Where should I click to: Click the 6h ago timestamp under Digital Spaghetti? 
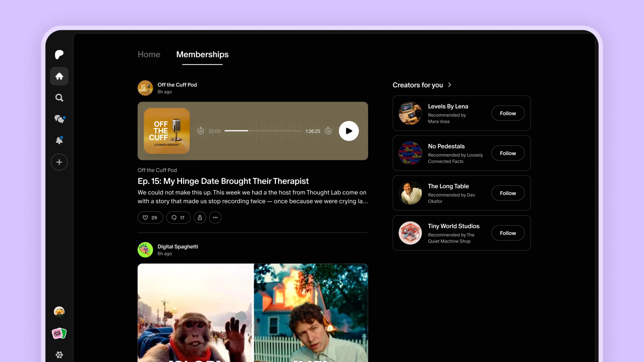pyautogui.click(x=165, y=254)
